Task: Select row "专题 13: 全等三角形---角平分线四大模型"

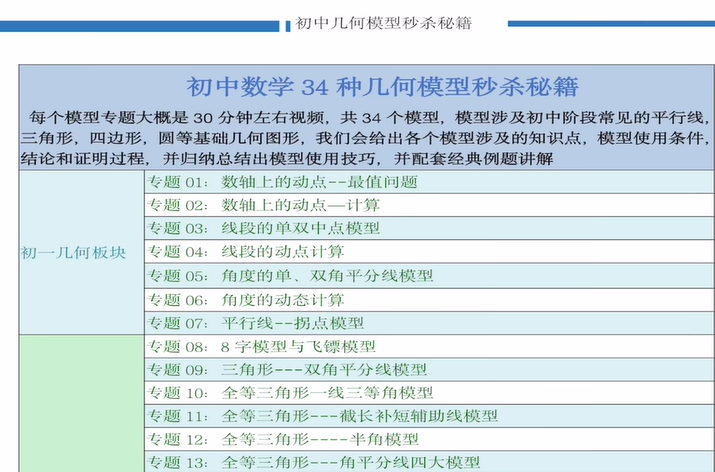Action: coord(430,462)
